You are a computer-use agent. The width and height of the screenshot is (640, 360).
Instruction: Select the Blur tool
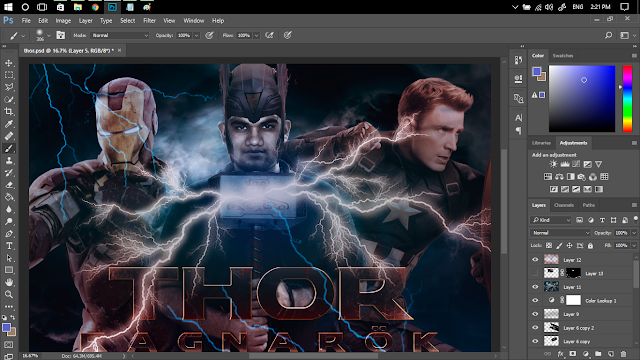coord(9,209)
